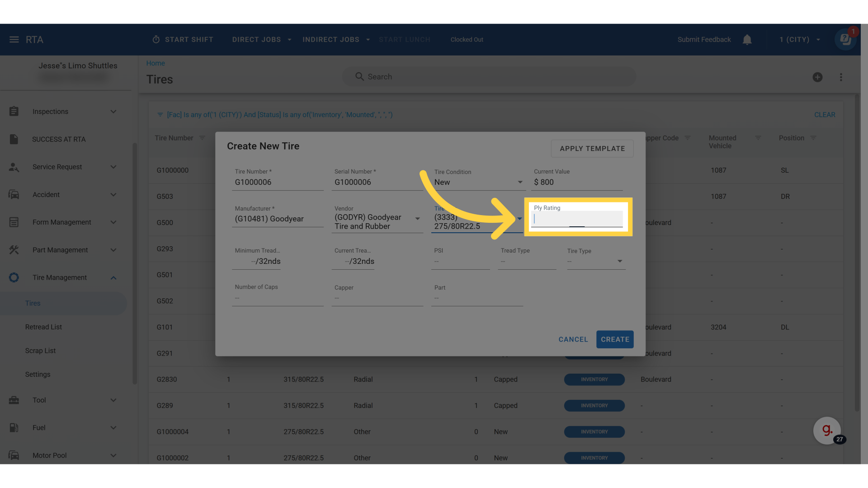The image size is (868, 488).
Task: Open the help chat avatar icon
Action: pos(845,40)
